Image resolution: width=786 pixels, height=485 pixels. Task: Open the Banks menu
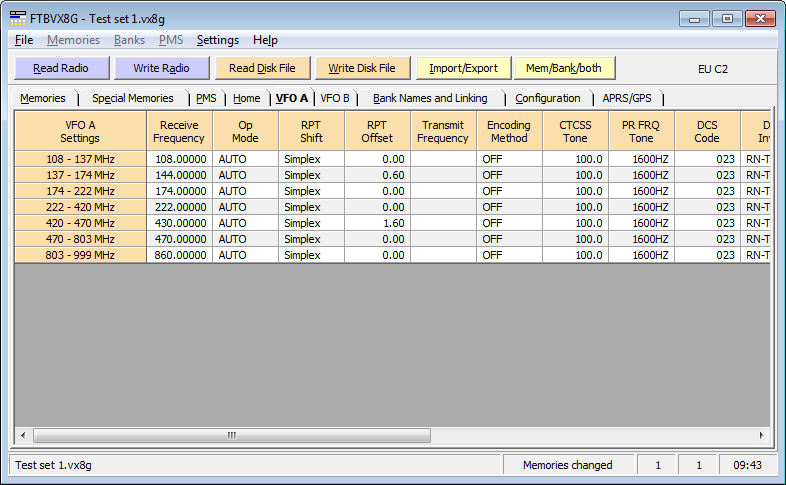[129, 40]
